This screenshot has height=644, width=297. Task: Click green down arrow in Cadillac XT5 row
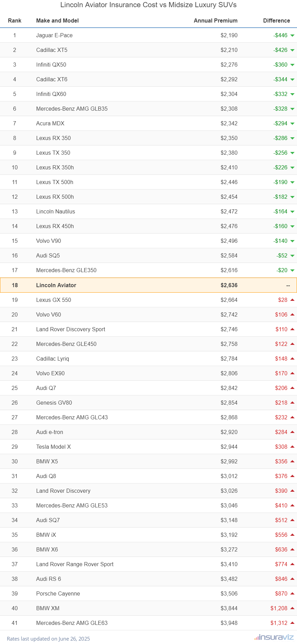(292, 50)
